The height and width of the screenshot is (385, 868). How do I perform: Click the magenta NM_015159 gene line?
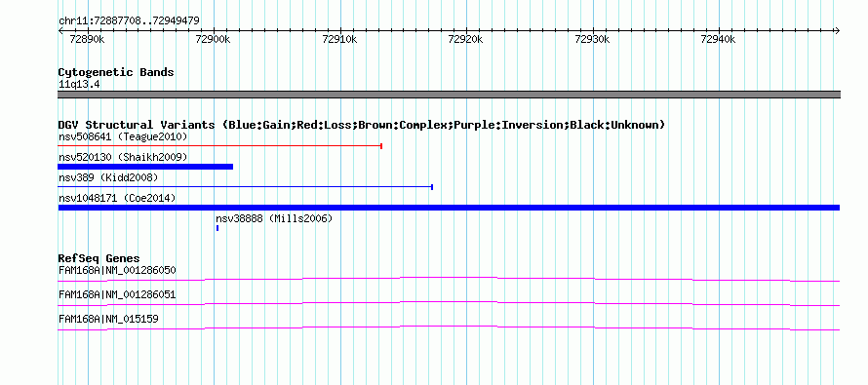click(449, 328)
